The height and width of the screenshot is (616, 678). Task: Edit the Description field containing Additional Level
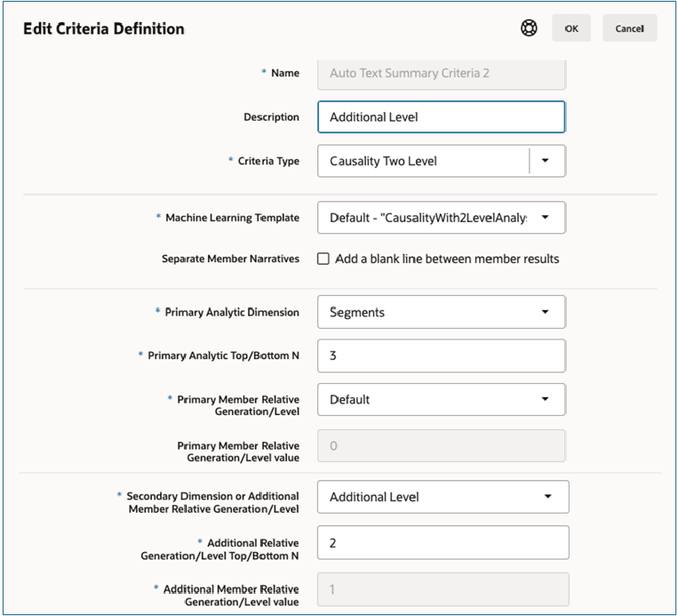coord(441,116)
